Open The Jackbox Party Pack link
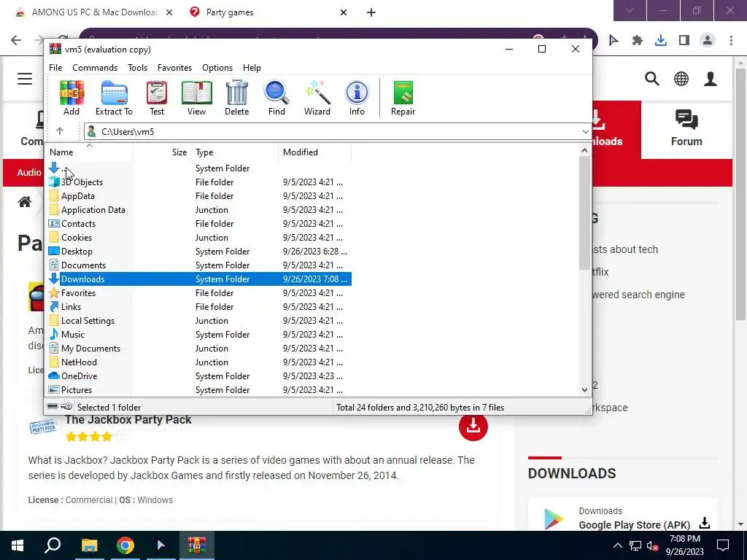747x560 pixels. pyautogui.click(x=128, y=419)
